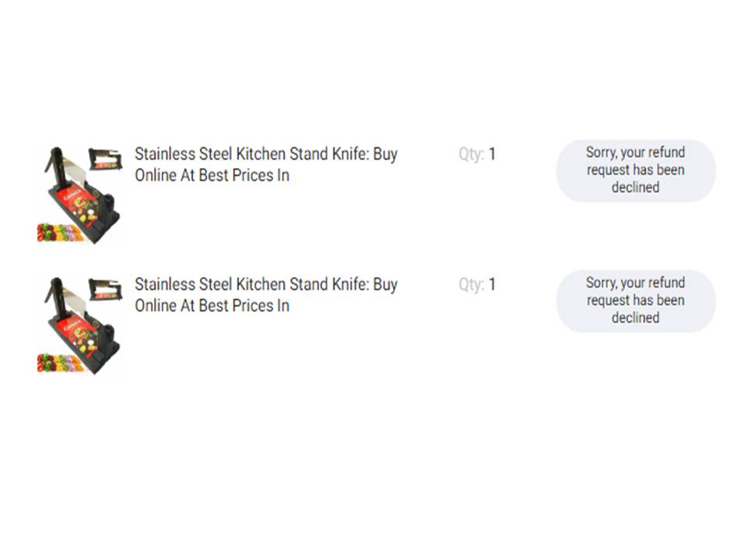
Task: Click the second item's Qty label
Action: pos(472,285)
